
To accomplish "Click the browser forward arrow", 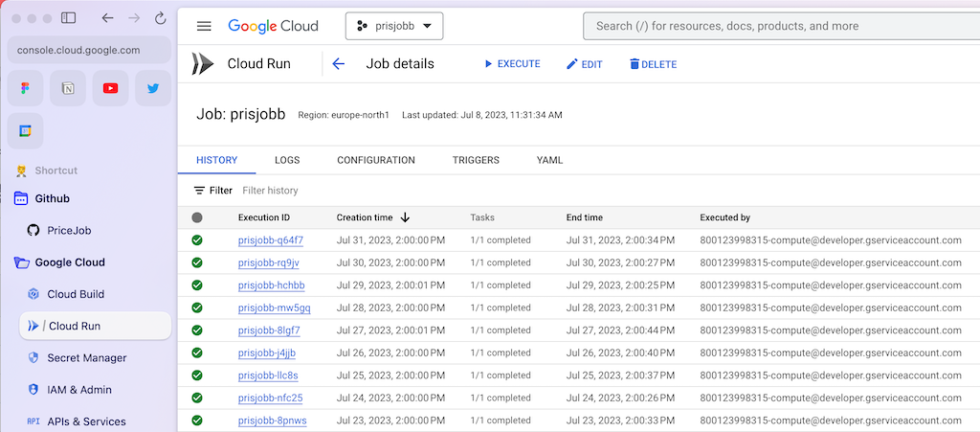I will (x=134, y=18).
